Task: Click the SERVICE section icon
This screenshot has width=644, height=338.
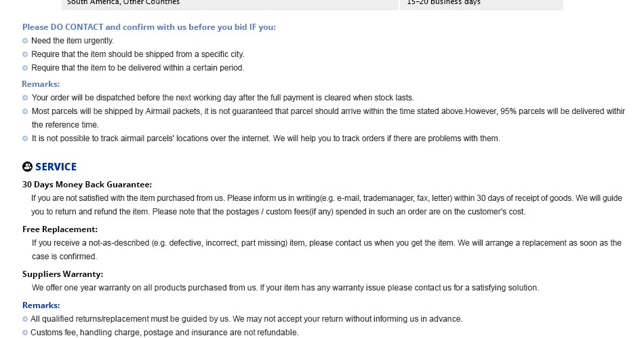Action: (x=27, y=166)
